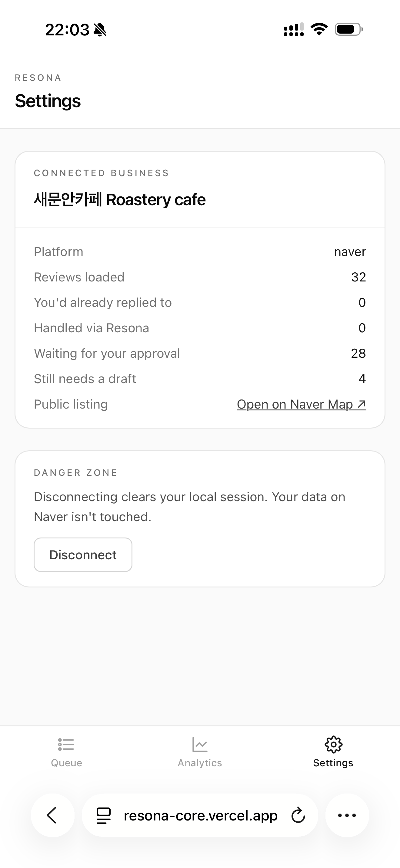This screenshot has width=400, height=868.
Task: Tap the Wi-Fi status icon
Action: coord(319,29)
